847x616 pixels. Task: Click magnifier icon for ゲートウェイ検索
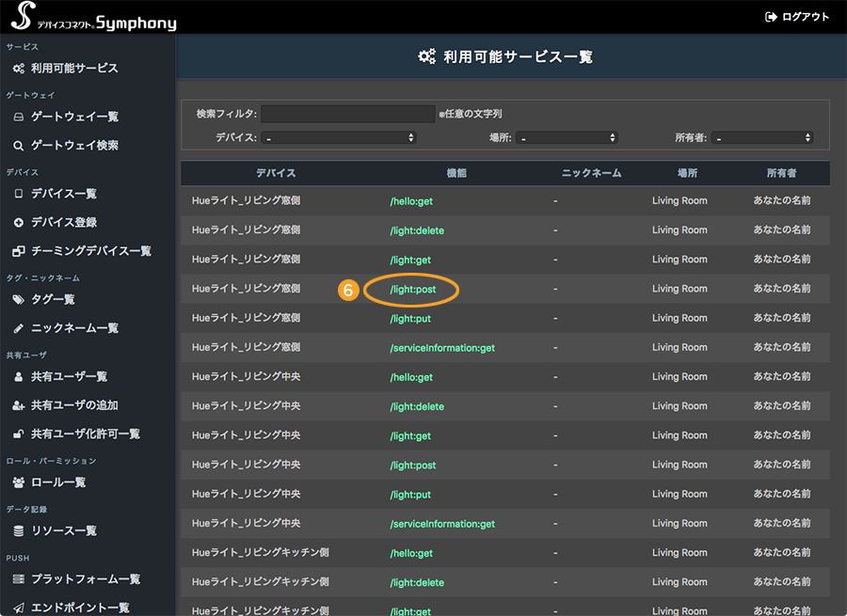click(19, 146)
